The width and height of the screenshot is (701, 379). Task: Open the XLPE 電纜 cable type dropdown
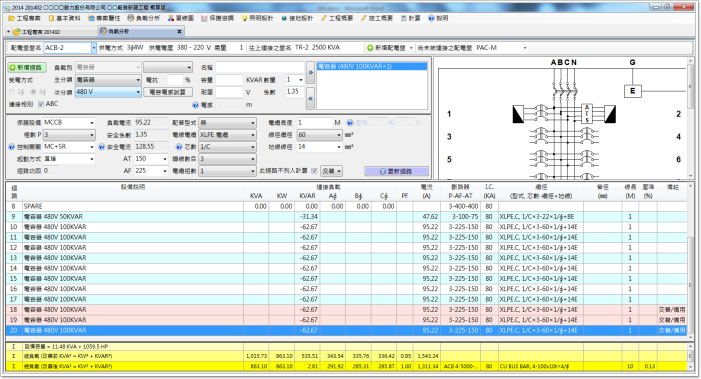253,135
